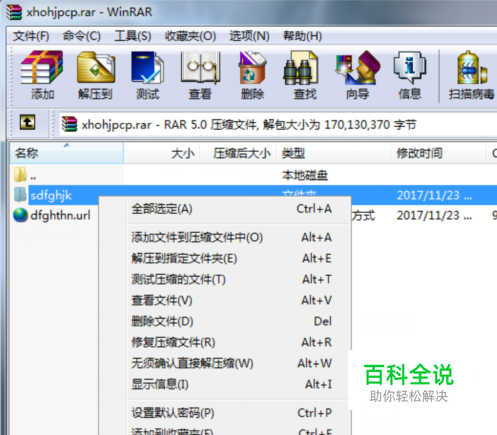Click the WinRAR title bar icon
The width and height of the screenshot is (497, 435).
click(14, 12)
